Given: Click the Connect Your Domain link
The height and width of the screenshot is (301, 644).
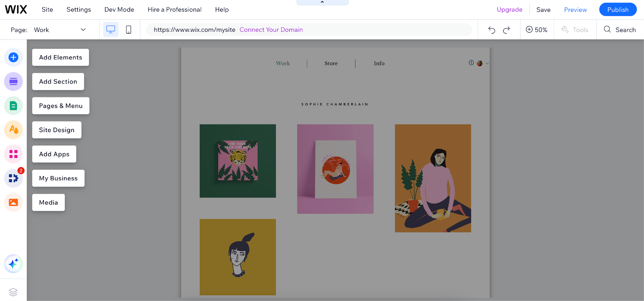Looking at the screenshot, I should (x=271, y=29).
